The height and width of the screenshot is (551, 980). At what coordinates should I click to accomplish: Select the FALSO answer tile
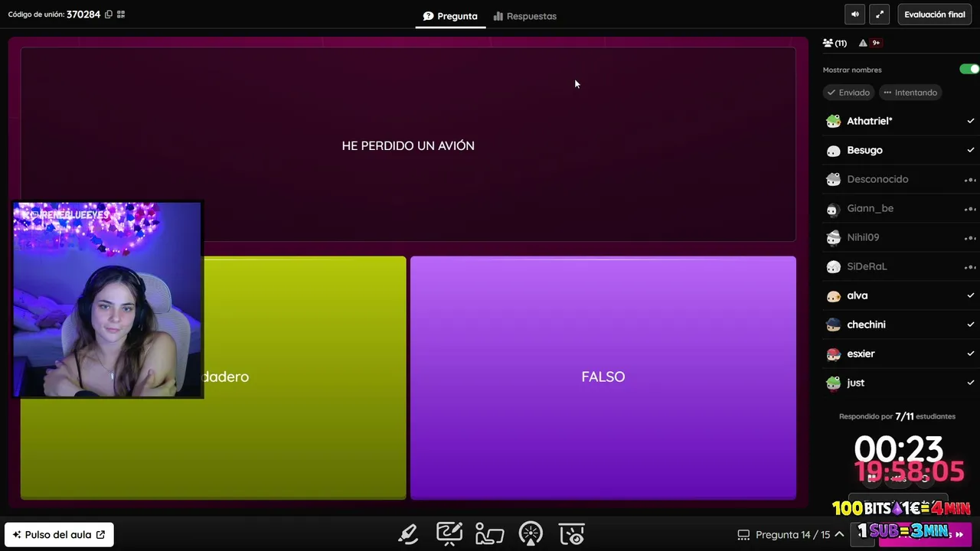[x=603, y=377]
